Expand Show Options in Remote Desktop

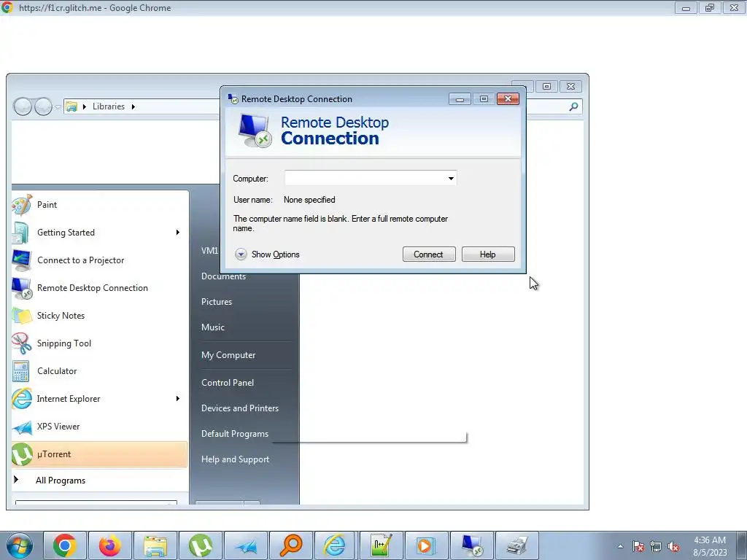267,254
